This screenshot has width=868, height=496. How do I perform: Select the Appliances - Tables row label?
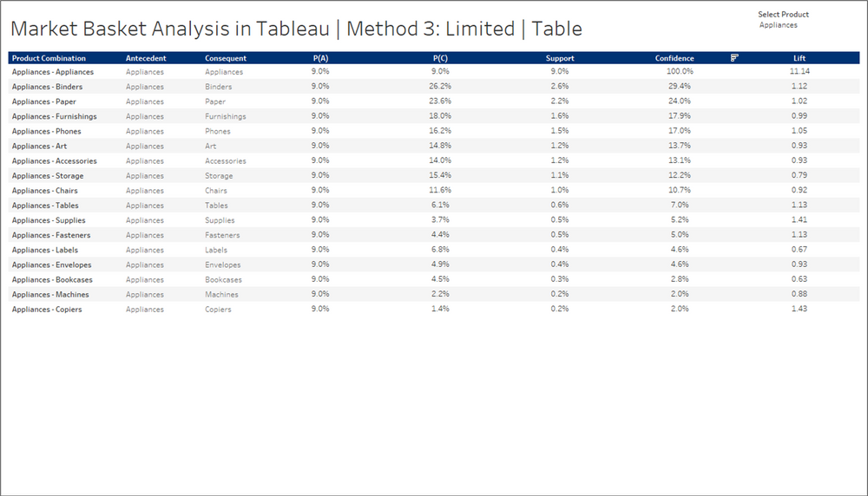(45, 206)
